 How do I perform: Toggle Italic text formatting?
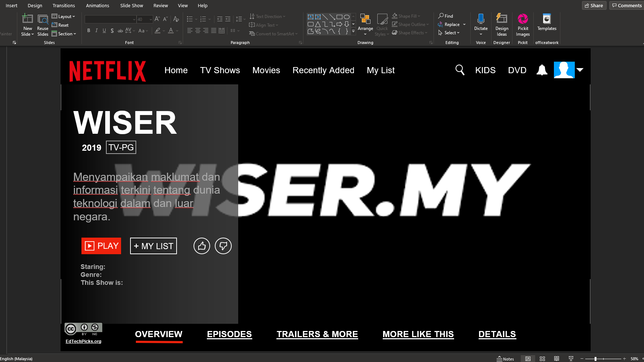coord(97,31)
